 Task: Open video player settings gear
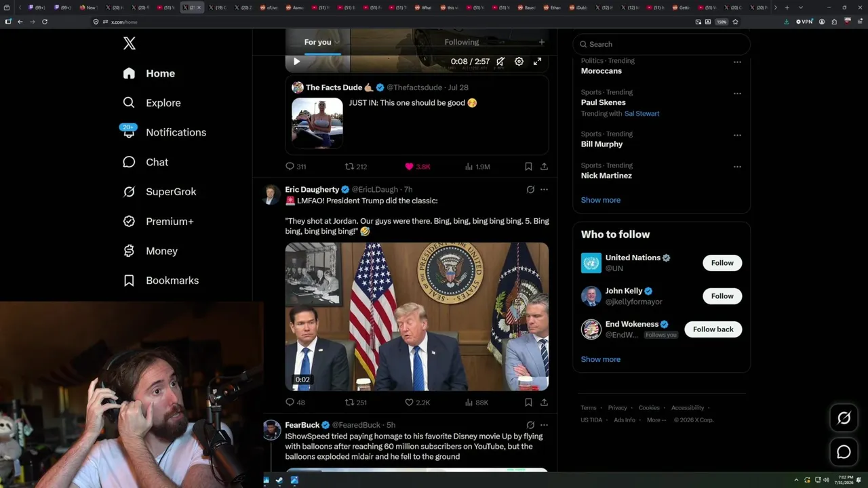(x=519, y=62)
